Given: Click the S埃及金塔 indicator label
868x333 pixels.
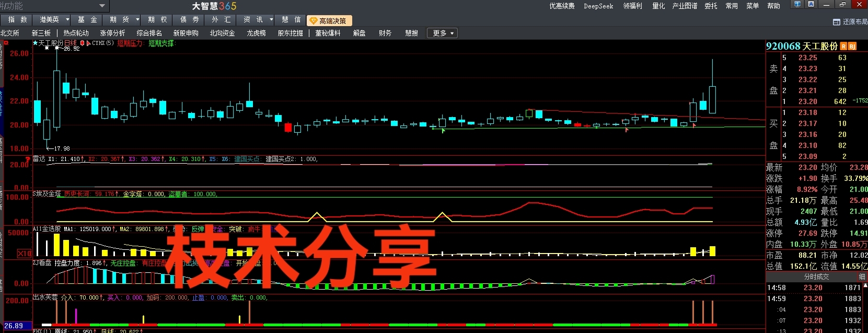Looking at the screenshot, I should 47,194.
